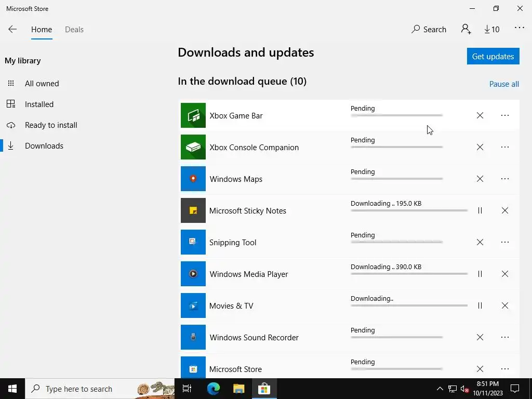
Task: Open the notification center icon
Action: coord(515,389)
